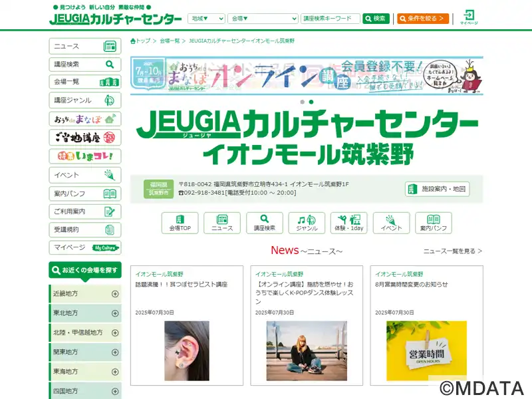The image size is (532, 399).
Task: Click the 案内パンフ icon button below the address
Action: coord(434,223)
